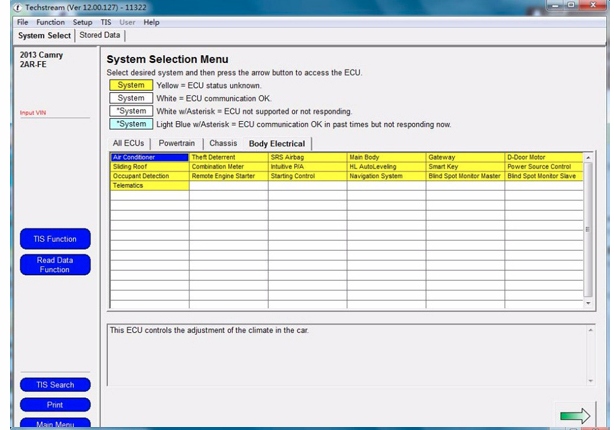Show the All ECUs tab
The width and height of the screenshot is (614, 430).
tap(128, 143)
